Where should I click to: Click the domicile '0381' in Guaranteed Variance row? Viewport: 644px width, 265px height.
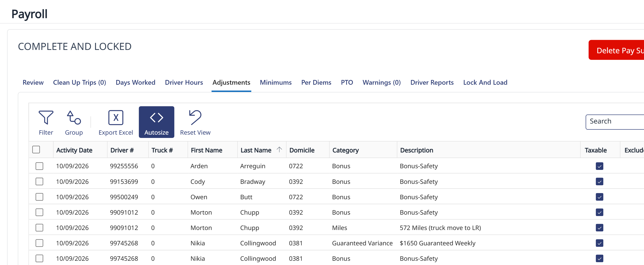pyautogui.click(x=296, y=243)
